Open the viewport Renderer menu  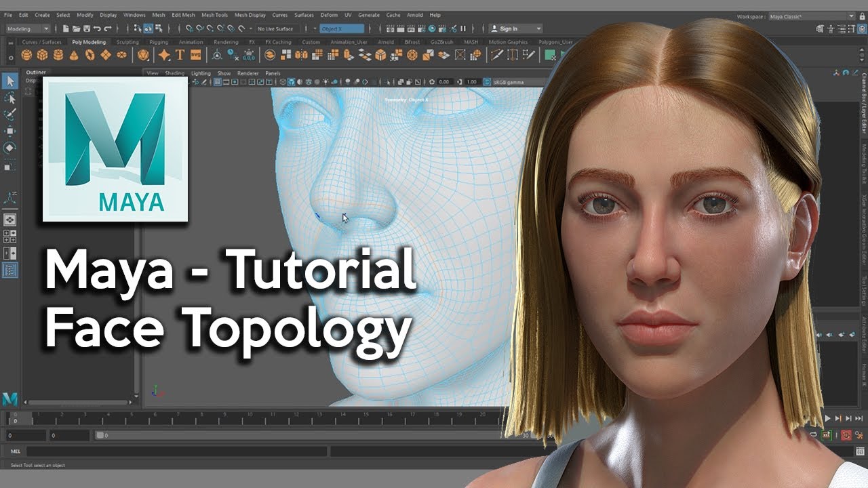point(248,73)
